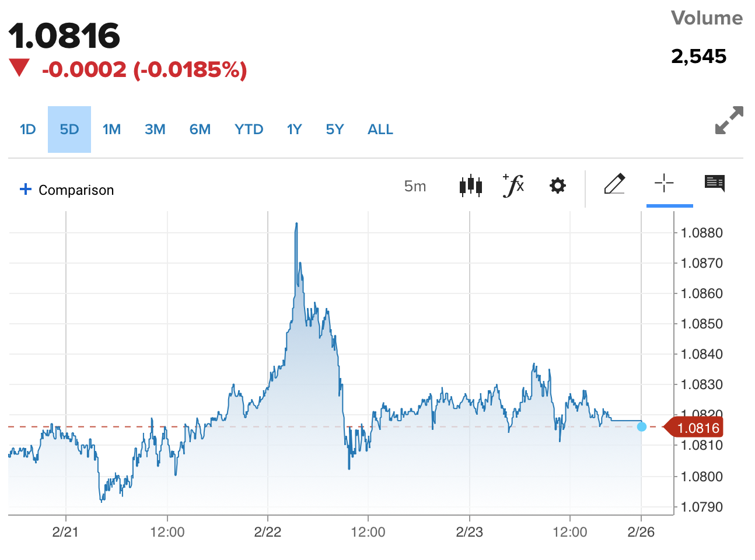Open chart settings gear

tap(558, 186)
